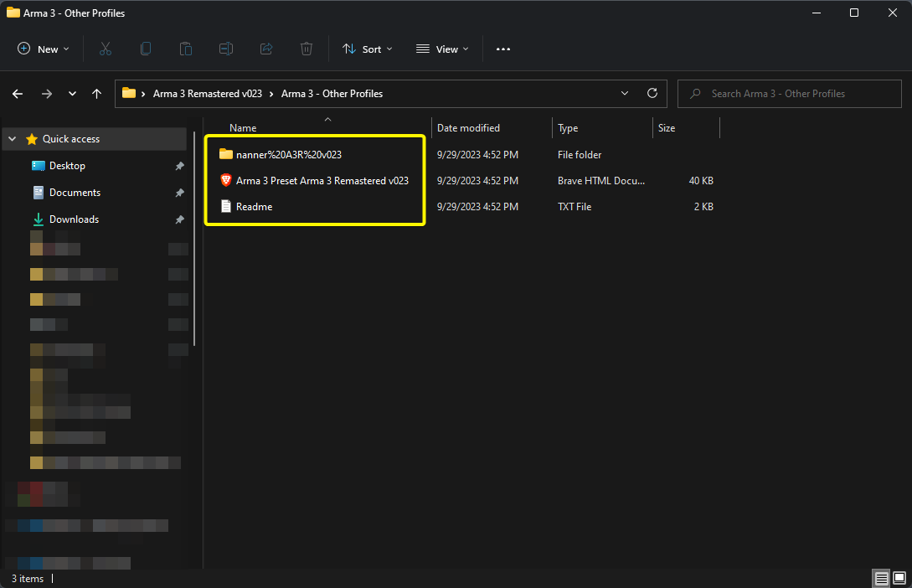Click the 2 KB size value

[703, 206]
